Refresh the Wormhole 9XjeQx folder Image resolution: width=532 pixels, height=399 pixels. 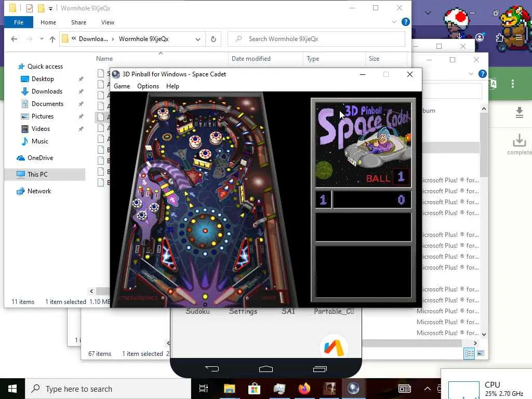(214, 39)
